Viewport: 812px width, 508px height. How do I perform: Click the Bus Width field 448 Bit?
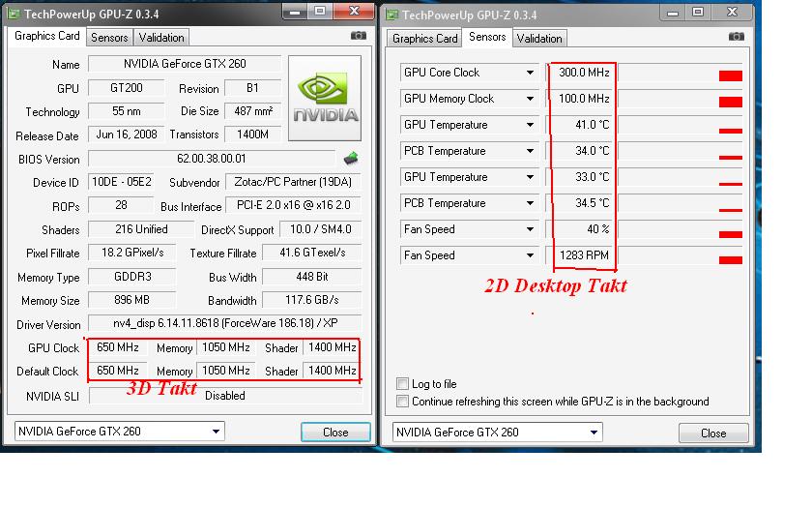[311, 277]
